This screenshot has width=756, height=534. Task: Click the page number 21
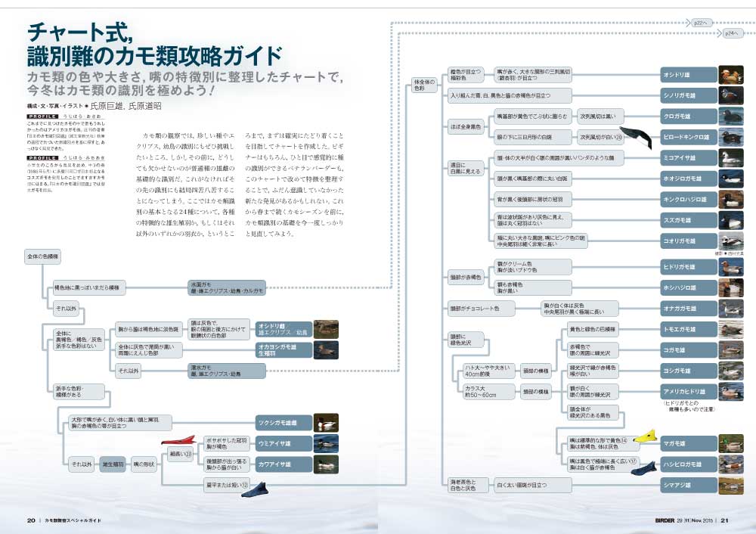725,520
